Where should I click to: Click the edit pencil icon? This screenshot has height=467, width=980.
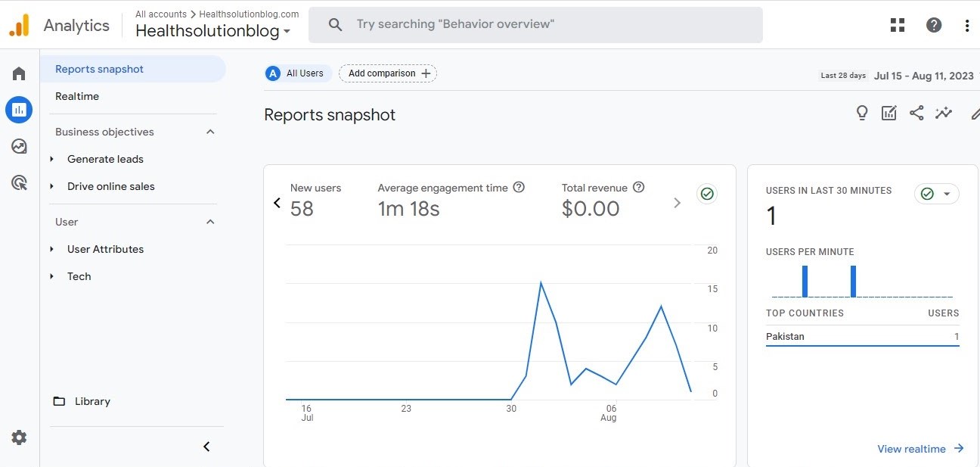(x=975, y=113)
